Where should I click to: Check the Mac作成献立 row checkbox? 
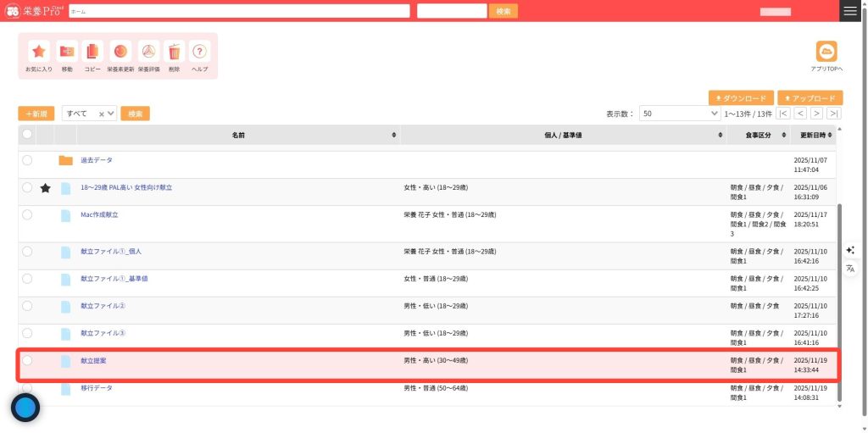coord(27,215)
